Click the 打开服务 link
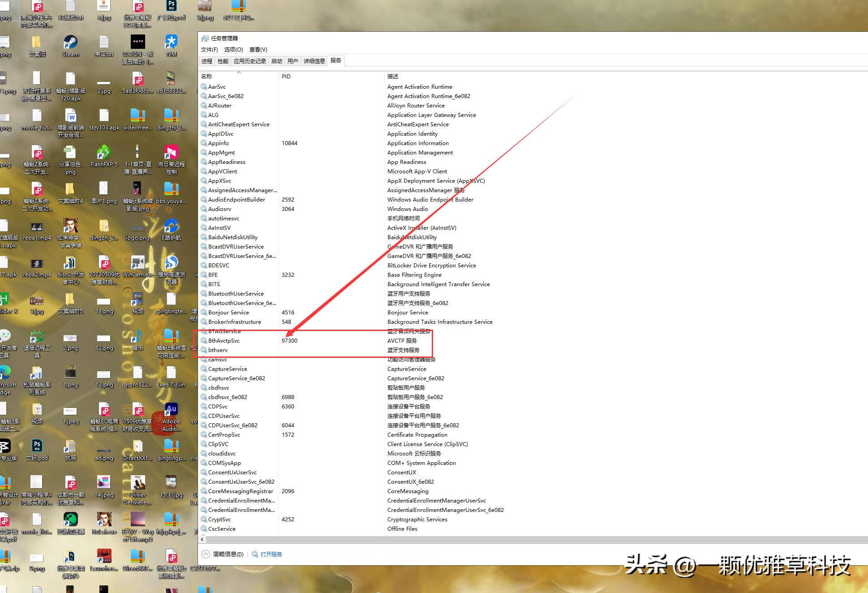This screenshot has height=593, width=868. pos(272,554)
